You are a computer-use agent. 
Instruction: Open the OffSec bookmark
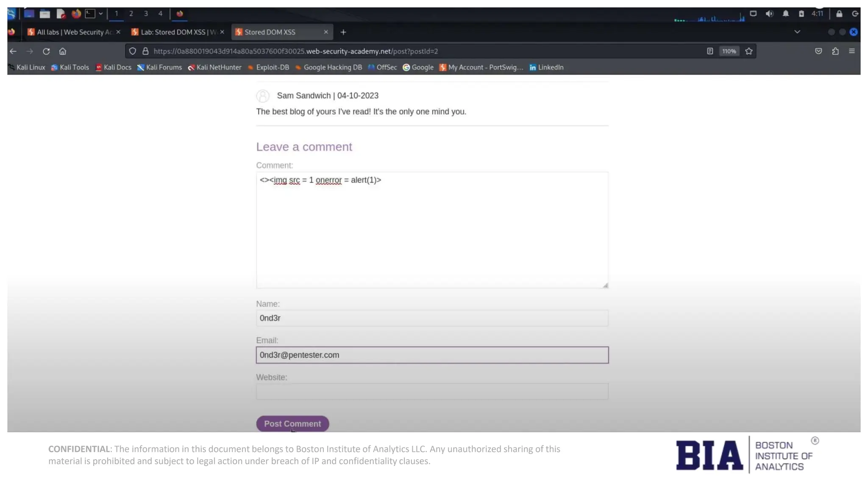tap(382, 67)
